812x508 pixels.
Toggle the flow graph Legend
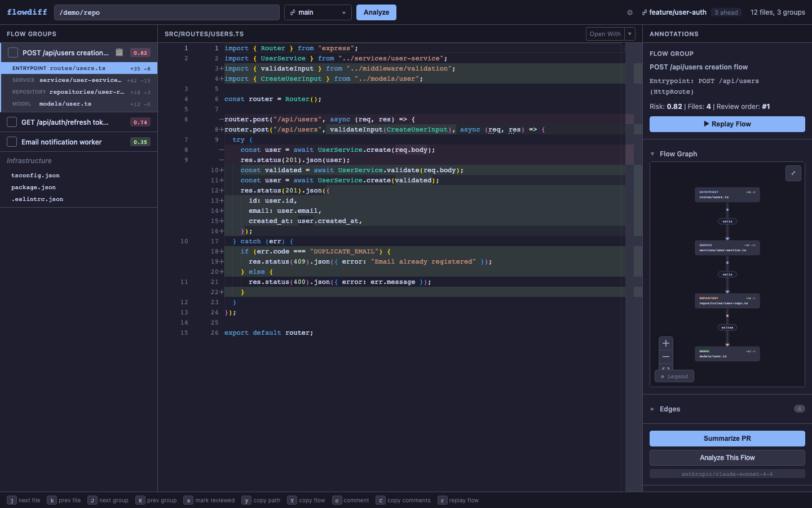pyautogui.click(x=674, y=376)
